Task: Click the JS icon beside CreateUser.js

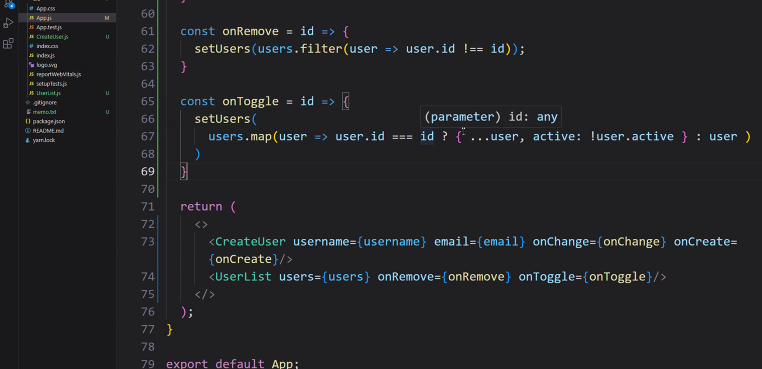Action: [x=32, y=37]
